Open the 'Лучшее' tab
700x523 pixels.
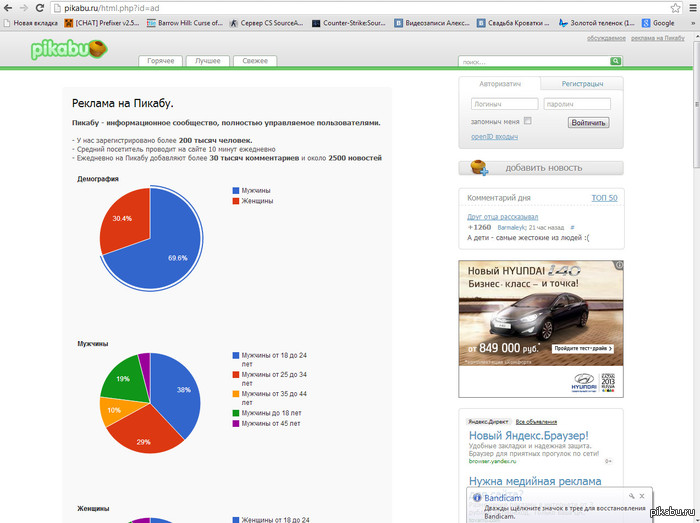pyautogui.click(x=208, y=61)
